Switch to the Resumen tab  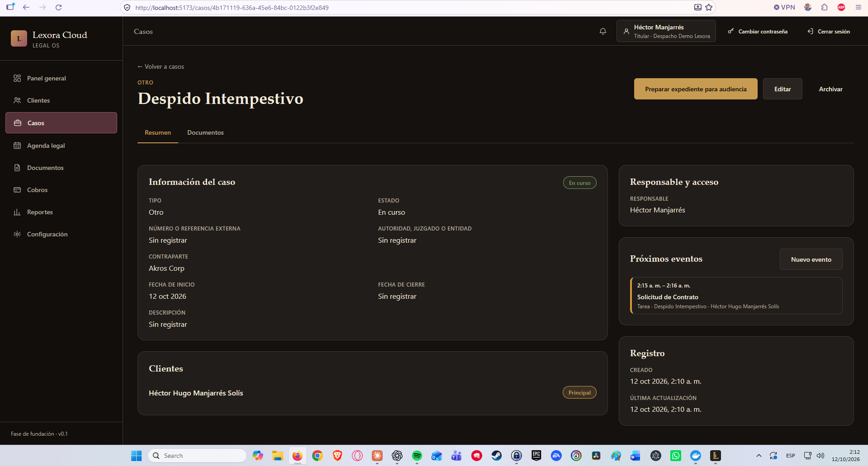158,132
